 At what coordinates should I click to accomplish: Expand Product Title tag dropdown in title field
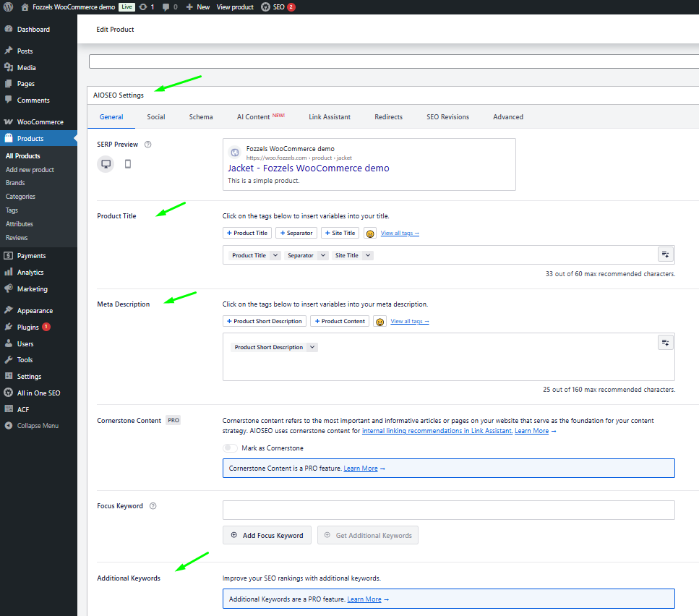tap(275, 255)
